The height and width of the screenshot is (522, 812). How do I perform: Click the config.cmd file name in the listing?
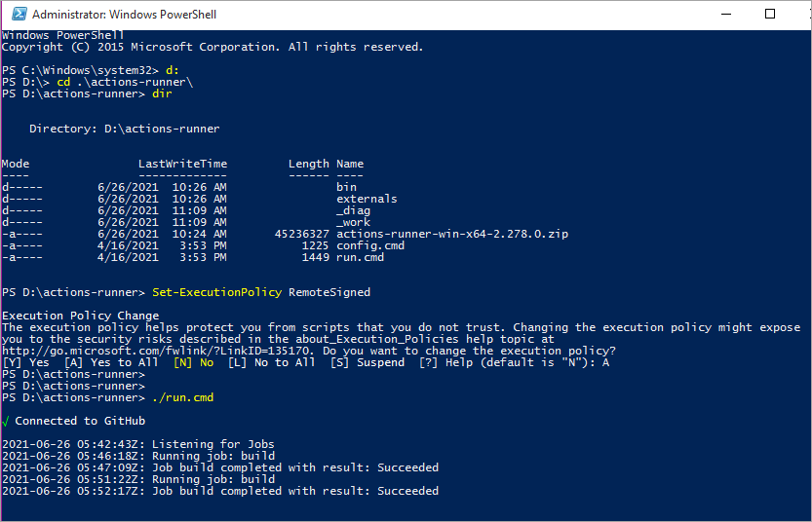tap(370, 245)
